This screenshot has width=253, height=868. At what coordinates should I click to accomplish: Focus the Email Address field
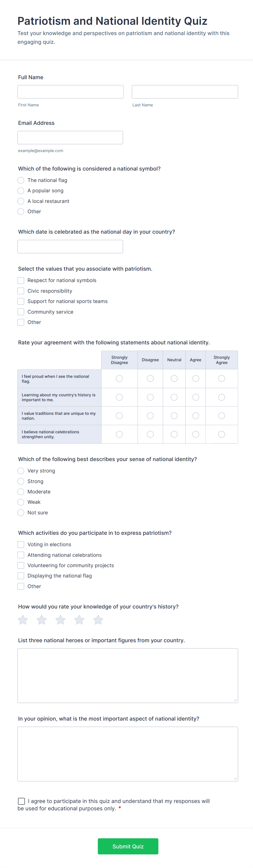pyautogui.click(x=70, y=137)
